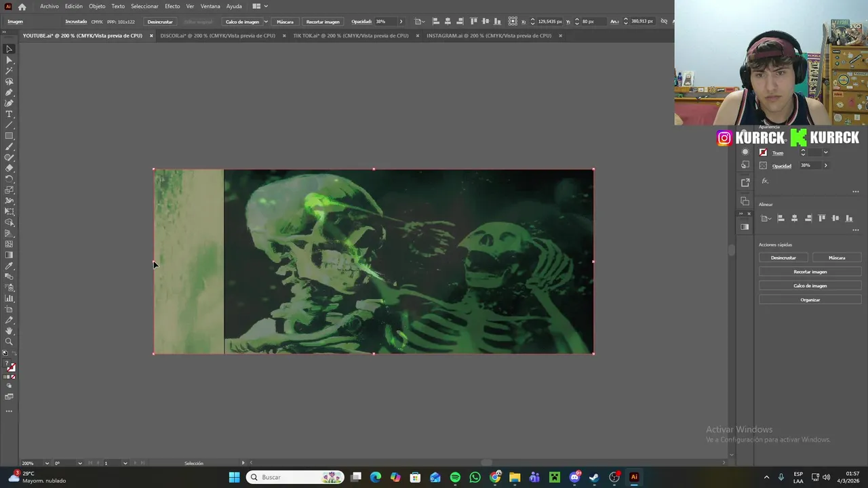Viewport: 868px width, 488px height.
Task: Select the Zoom tool
Action: click(9, 342)
